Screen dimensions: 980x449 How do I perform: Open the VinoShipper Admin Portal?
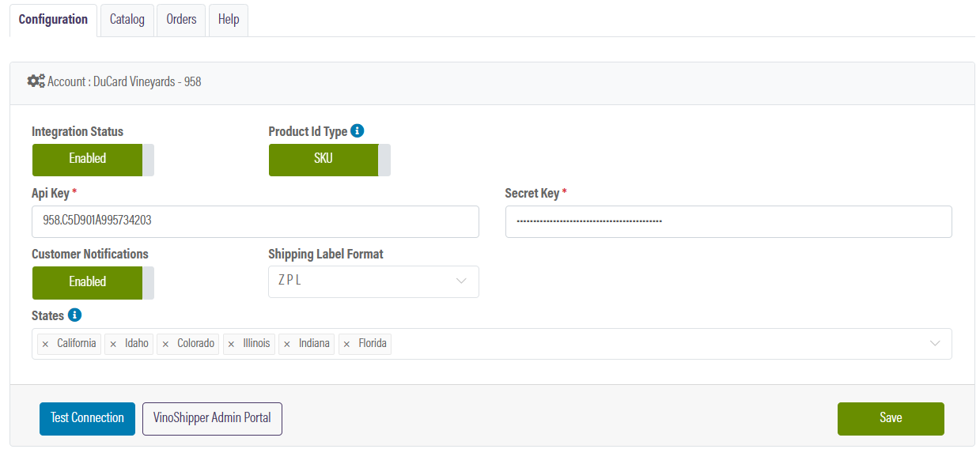(212, 418)
